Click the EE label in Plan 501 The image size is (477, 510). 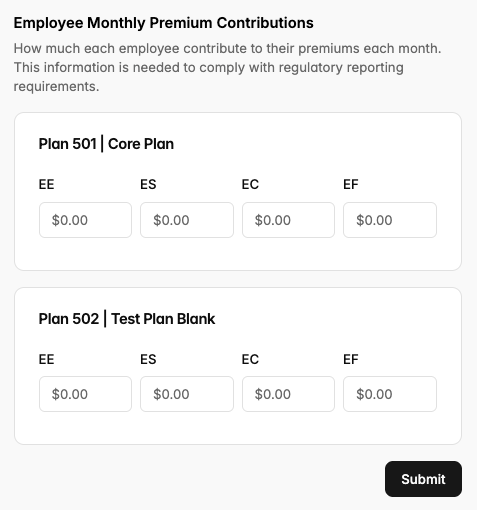[x=46, y=184]
